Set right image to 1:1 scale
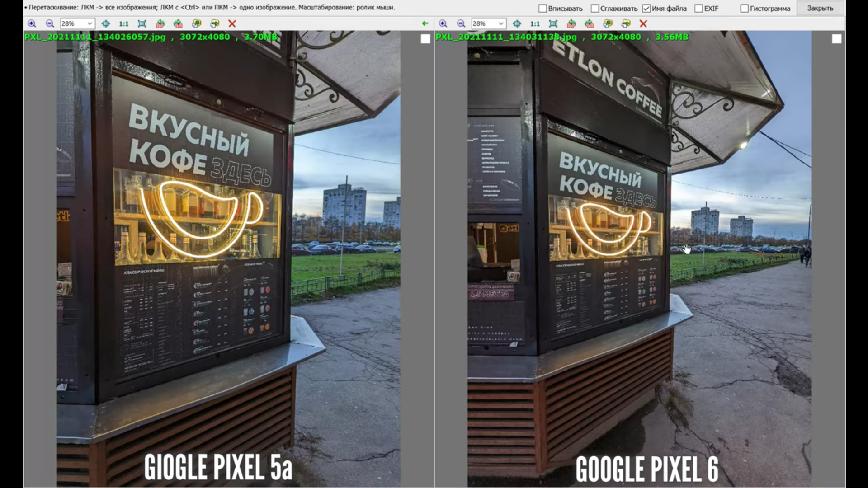The width and height of the screenshot is (868, 488). (535, 23)
